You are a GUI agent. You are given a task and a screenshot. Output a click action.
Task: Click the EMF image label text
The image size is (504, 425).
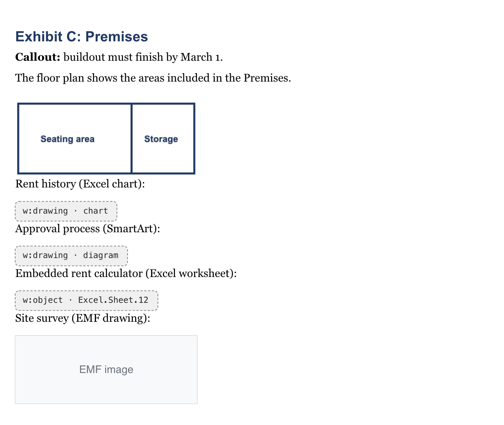tap(106, 370)
